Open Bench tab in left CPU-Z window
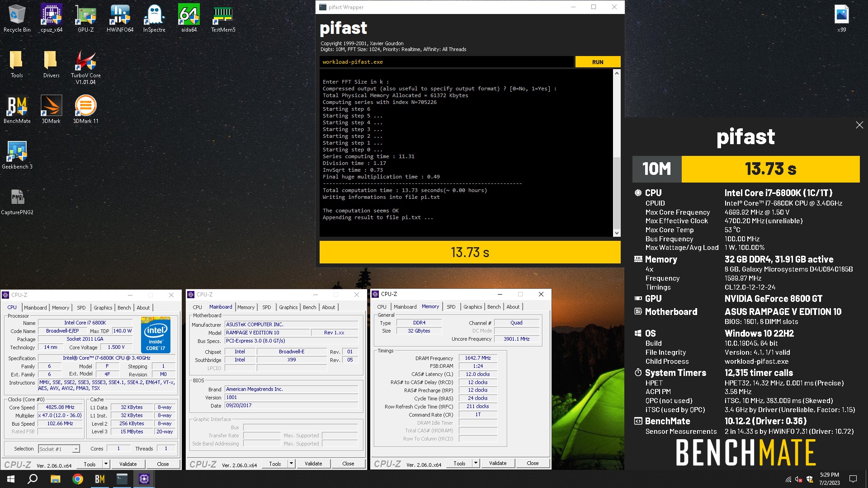The width and height of the screenshot is (868, 488). tap(124, 308)
